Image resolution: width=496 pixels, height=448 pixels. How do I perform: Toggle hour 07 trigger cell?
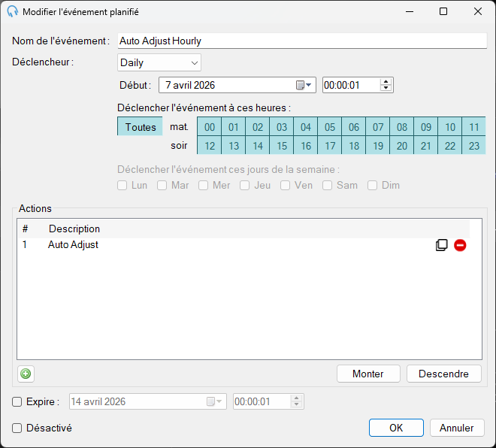[378, 126]
